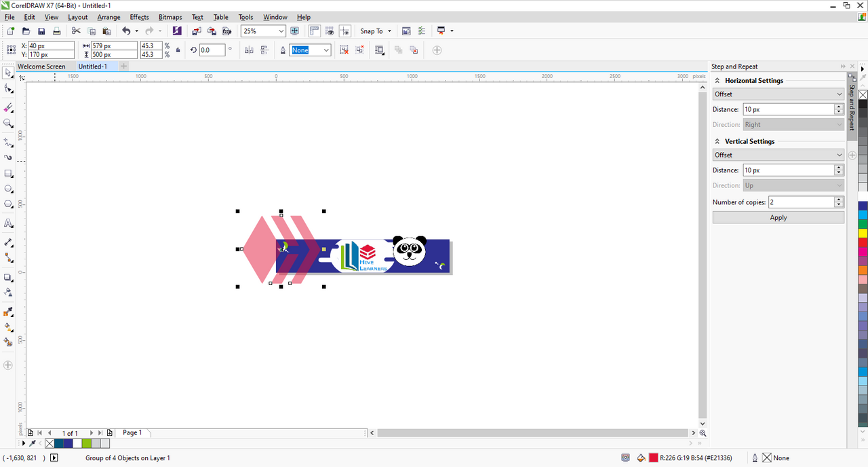
Task: Click the Ungroup objects icon
Action: (344, 50)
